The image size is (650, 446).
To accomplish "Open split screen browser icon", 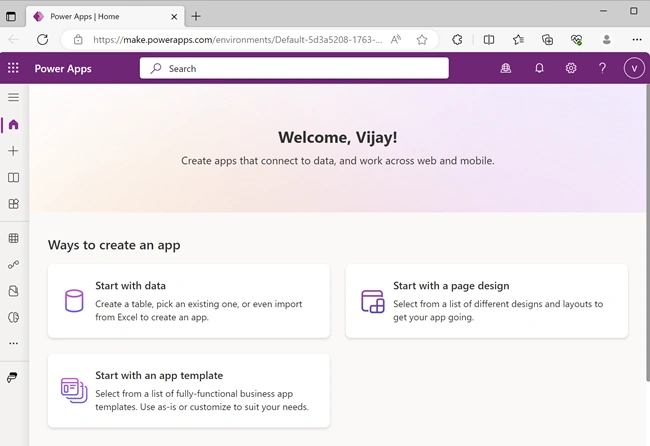I will tap(489, 40).
